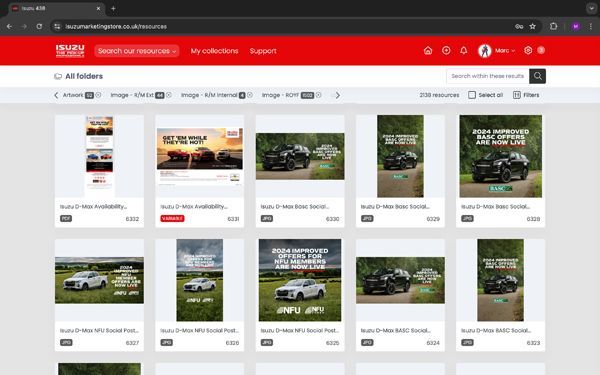Click All folders heading link
Image resolution: width=600 pixels, height=375 pixels.
click(x=84, y=76)
